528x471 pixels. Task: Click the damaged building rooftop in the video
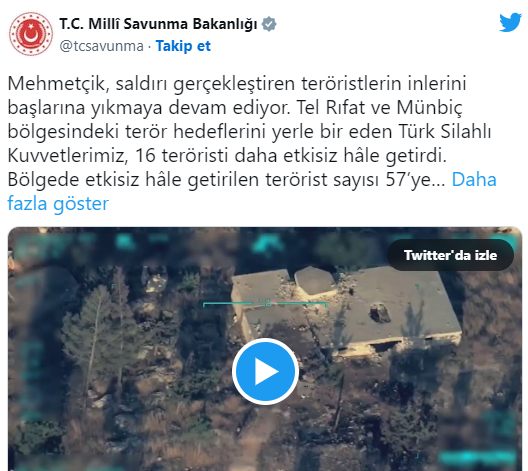click(347, 308)
